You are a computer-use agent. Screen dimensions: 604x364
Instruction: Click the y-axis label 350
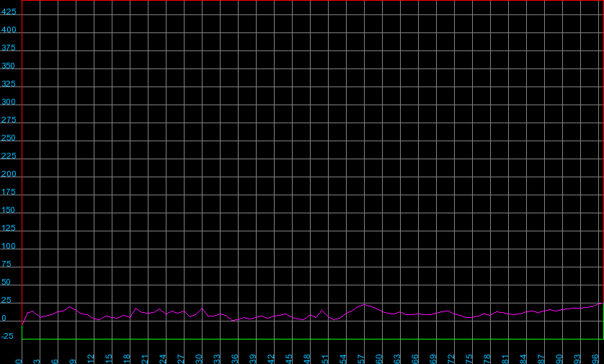[9, 66]
